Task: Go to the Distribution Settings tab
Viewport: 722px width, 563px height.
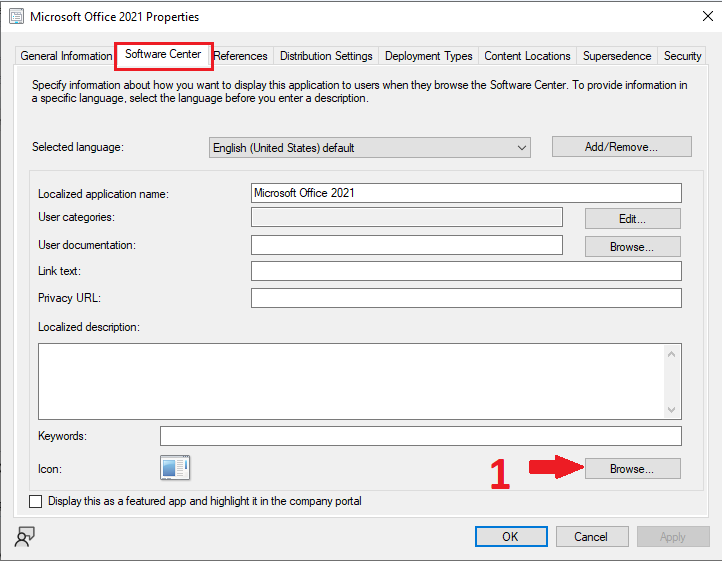Action: click(x=326, y=56)
